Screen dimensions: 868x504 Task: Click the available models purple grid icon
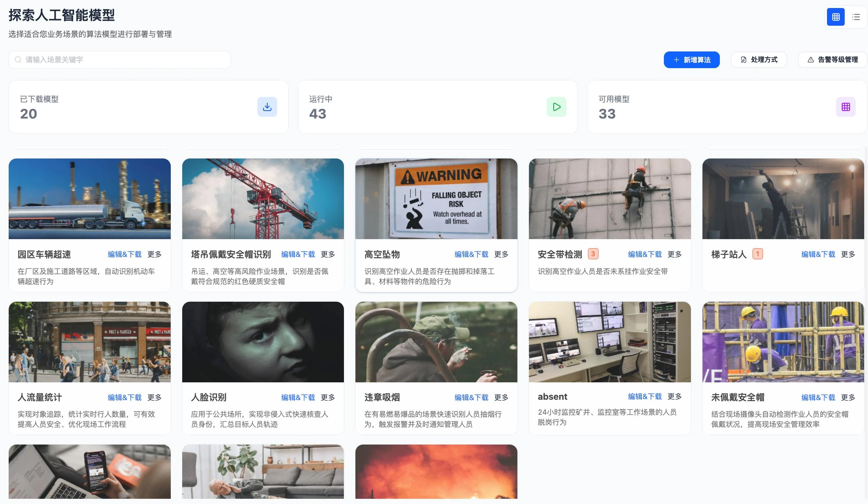846,107
